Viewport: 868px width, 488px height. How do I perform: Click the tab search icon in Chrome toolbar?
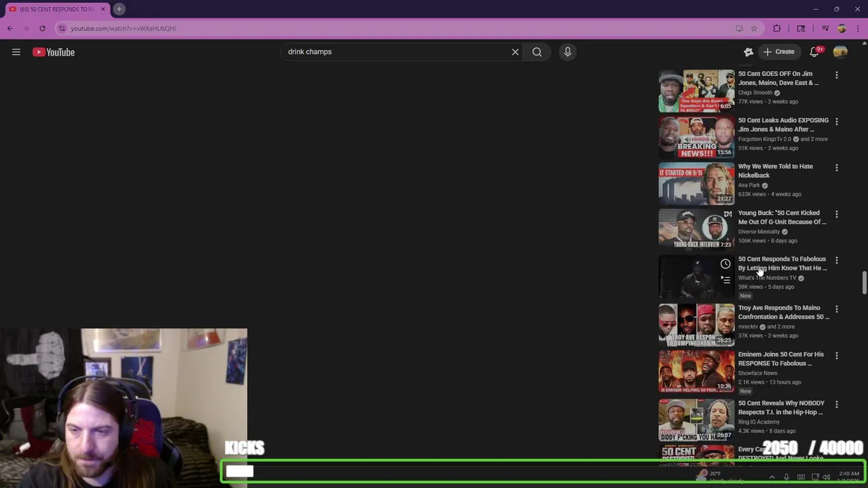(801, 28)
